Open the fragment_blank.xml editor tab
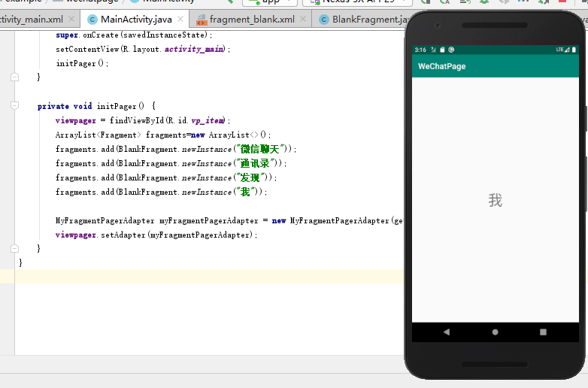 coord(252,19)
